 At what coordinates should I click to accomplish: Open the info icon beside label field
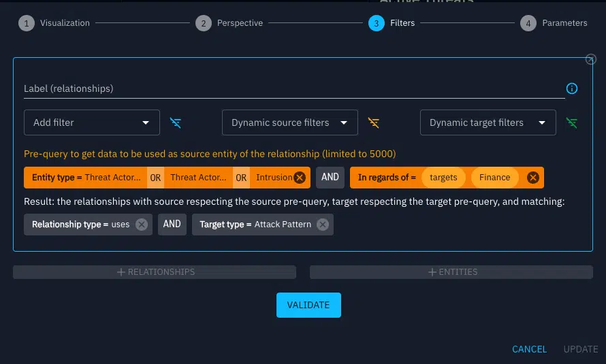point(571,88)
